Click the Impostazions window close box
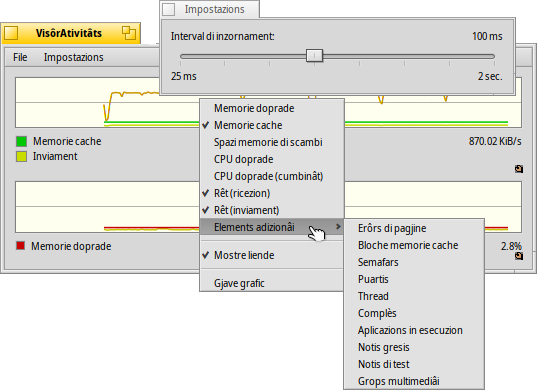 coord(168,9)
